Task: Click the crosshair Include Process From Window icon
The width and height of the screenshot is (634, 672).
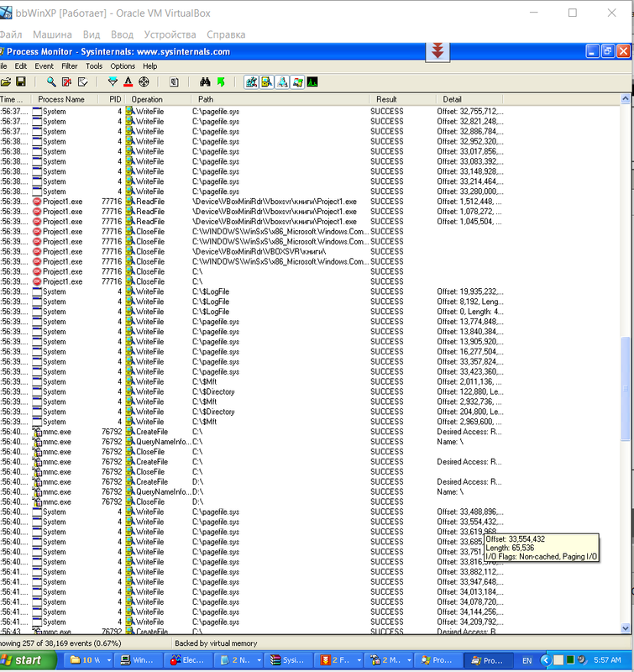Action: 144,81
